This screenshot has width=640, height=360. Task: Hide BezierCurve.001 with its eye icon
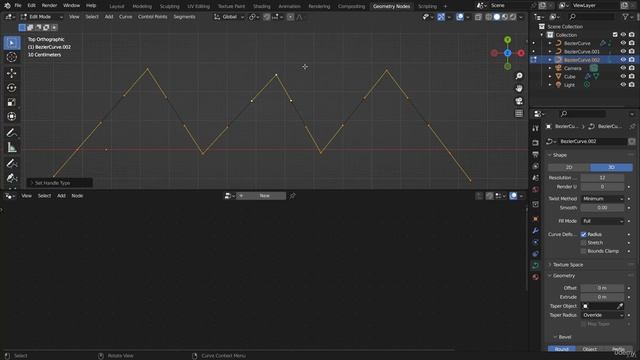click(x=623, y=51)
